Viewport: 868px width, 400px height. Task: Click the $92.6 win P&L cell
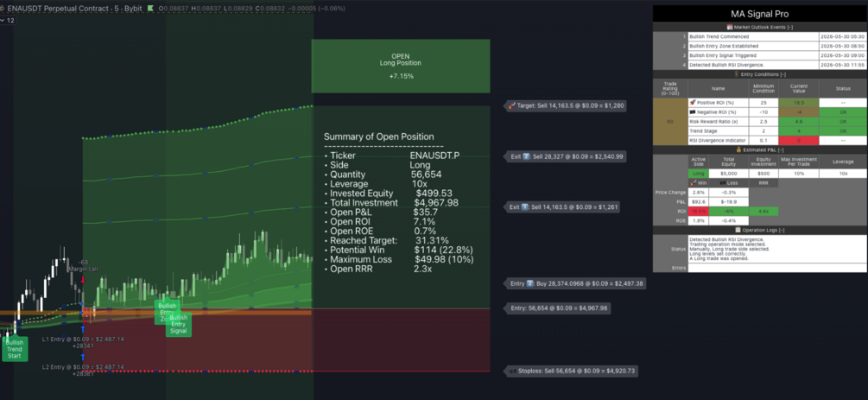[x=698, y=201]
